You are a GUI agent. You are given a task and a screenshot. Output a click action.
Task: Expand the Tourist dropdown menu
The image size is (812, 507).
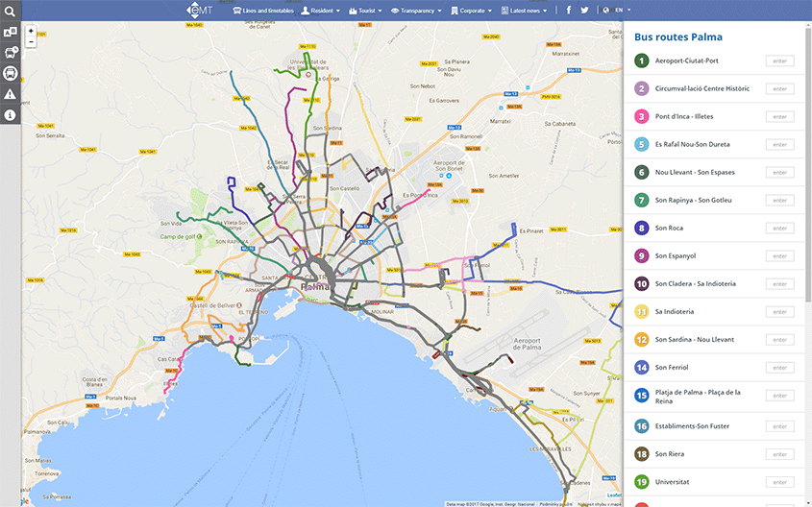coord(367,11)
